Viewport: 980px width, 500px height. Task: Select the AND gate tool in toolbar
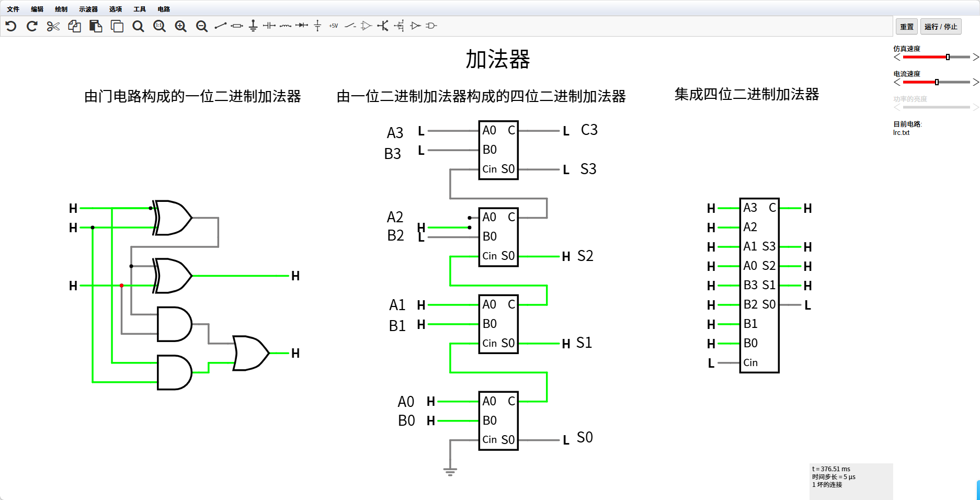pos(431,26)
